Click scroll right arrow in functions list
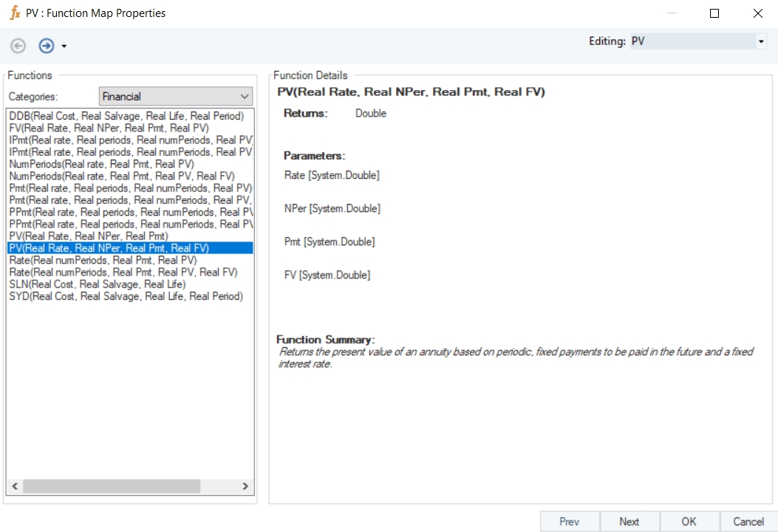The image size is (778, 532). click(245, 486)
